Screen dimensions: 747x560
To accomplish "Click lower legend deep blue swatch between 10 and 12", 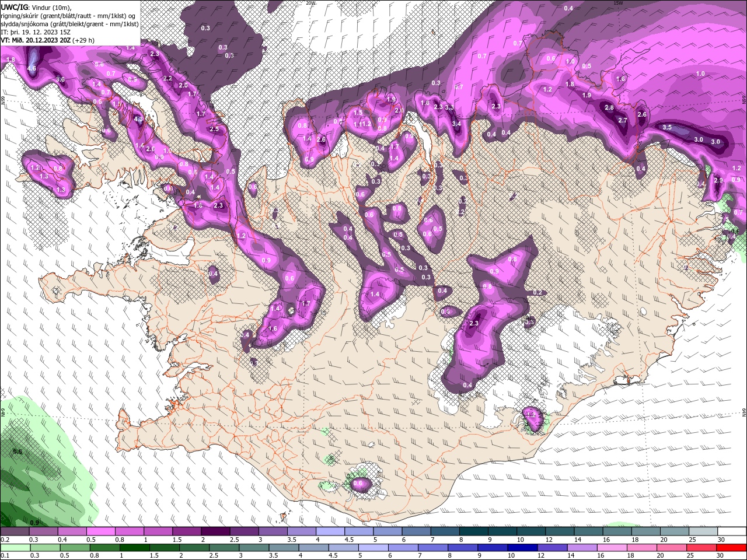I will [x=523, y=547].
